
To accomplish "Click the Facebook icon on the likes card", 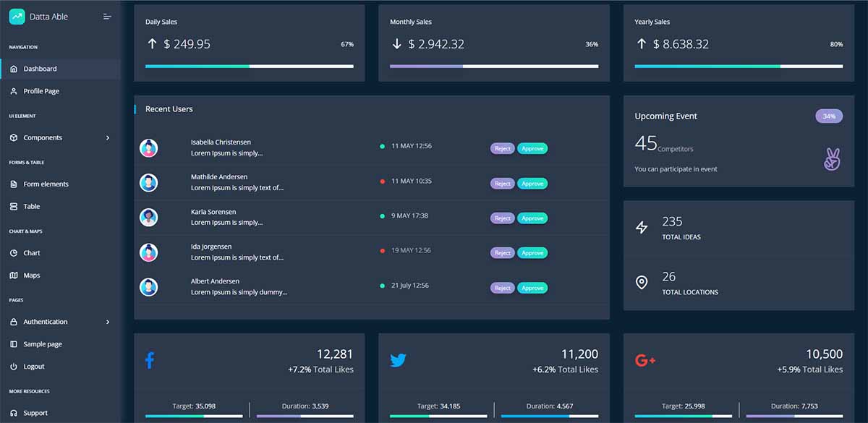I will coord(150,359).
